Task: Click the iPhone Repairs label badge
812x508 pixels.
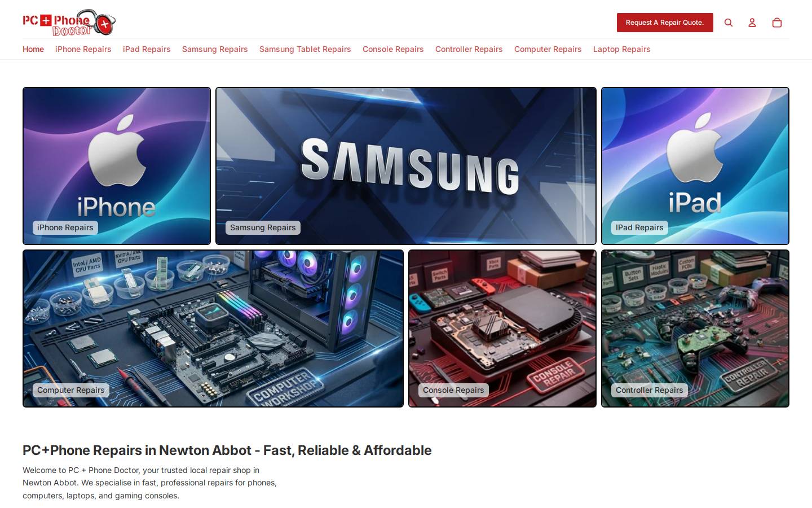Action: [65, 227]
